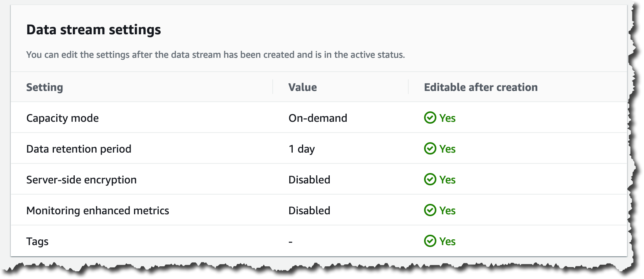Viewport: 644px width, 279px height.
Task: Click the Editable after creation column header
Action: pyautogui.click(x=480, y=87)
